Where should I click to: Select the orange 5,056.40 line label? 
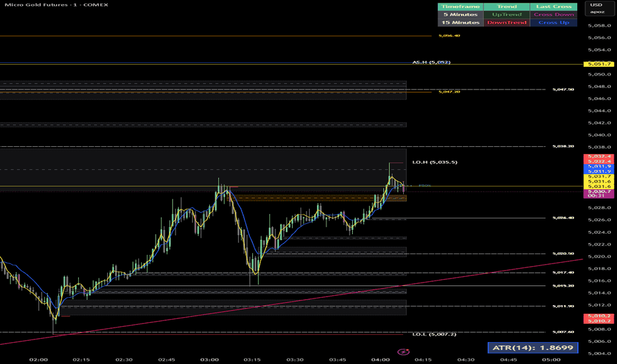(x=449, y=36)
